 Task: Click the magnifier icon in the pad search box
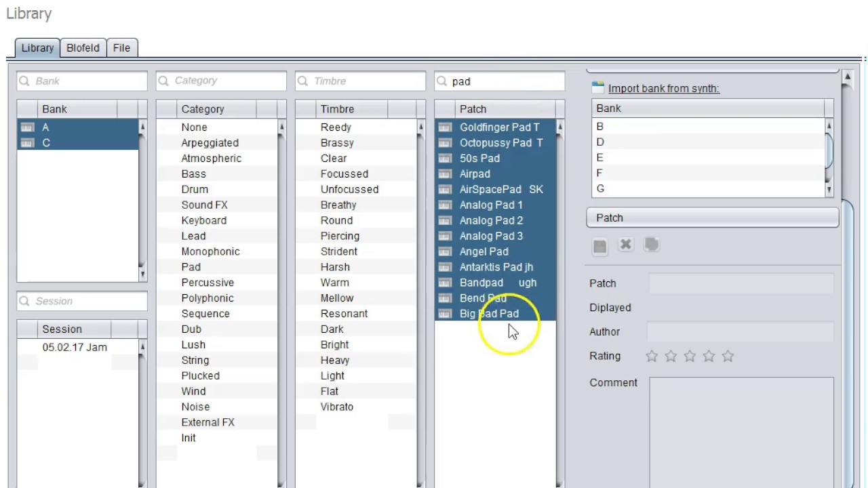click(442, 81)
